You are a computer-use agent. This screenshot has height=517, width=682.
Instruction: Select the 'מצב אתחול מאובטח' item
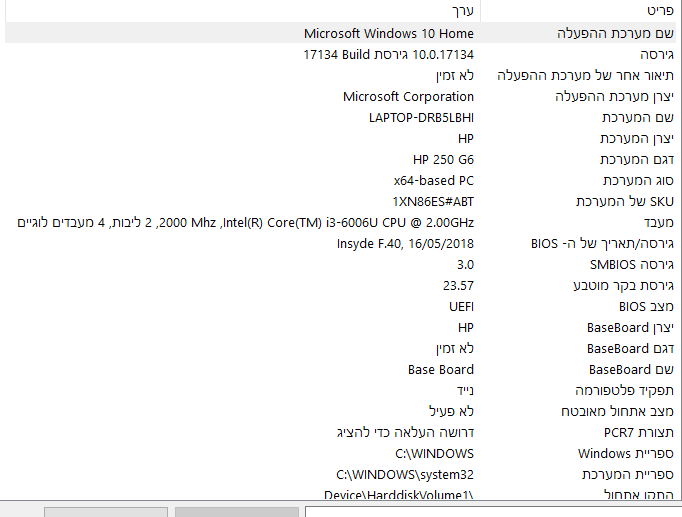click(x=617, y=411)
